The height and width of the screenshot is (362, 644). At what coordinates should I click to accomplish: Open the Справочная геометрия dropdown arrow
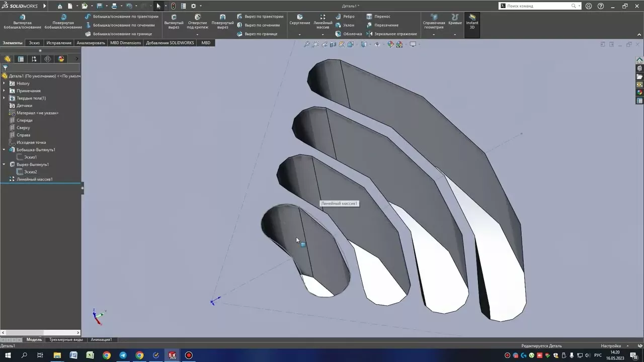tap(434, 35)
